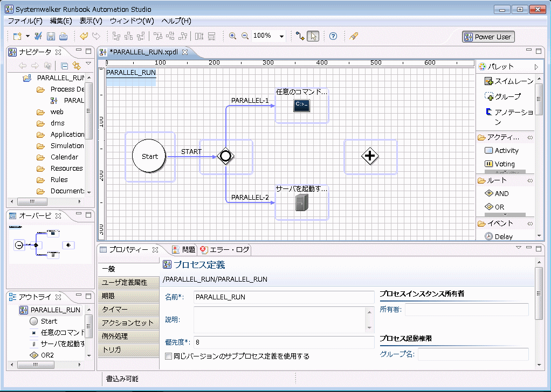Image resolution: width=551 pixels, height=392 pixels.
Task: Select the web folder in Navigator
Action: 57,111
